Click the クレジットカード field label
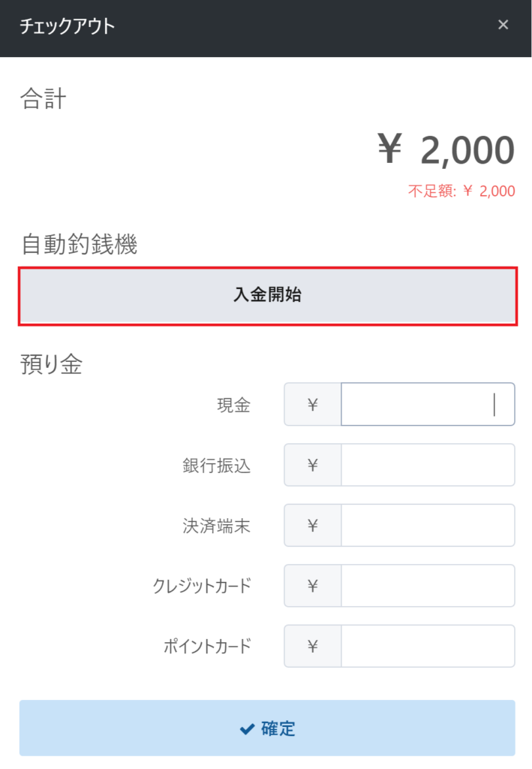This screenshot has width=532, height=769. tap(201, 586)
